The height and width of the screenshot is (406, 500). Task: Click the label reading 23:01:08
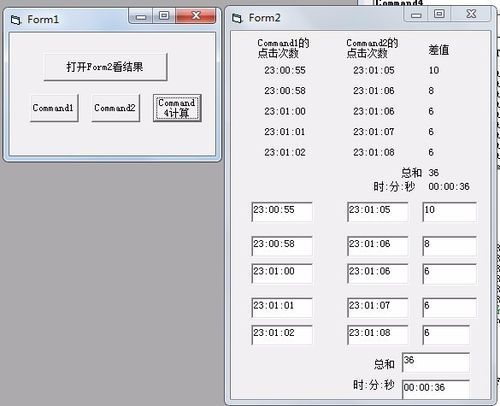click(x=374, y=152)
